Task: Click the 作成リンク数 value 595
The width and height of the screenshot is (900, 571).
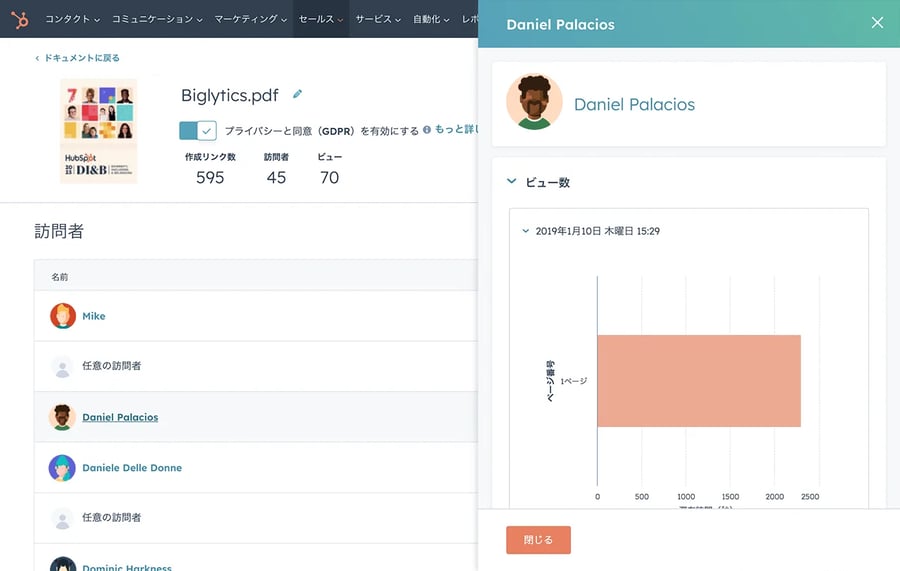Action: tap(210, 177)
